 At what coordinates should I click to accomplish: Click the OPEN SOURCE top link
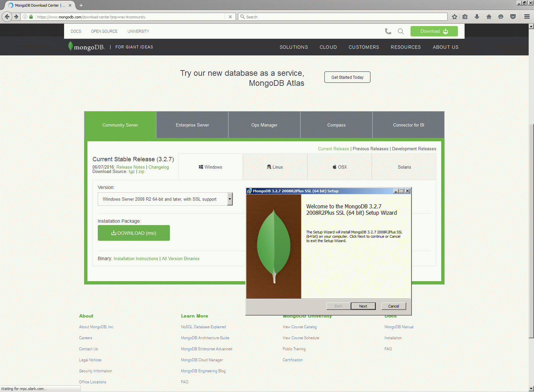pyautogui.click(x=104, y=31)
